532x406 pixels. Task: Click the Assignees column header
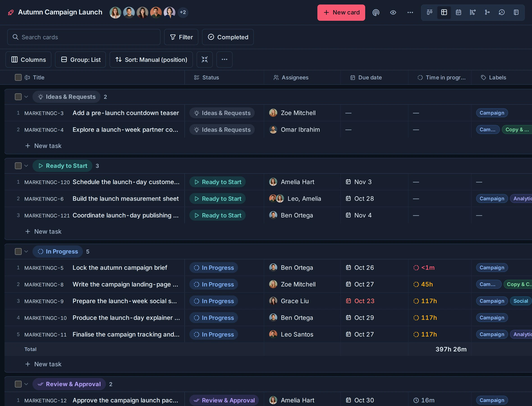coord(302,78)
